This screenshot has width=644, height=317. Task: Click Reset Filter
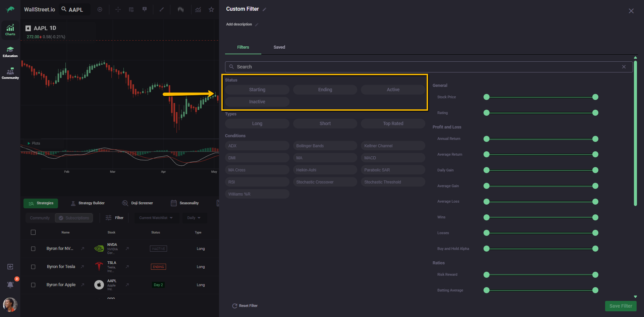[x=245, y=306]
